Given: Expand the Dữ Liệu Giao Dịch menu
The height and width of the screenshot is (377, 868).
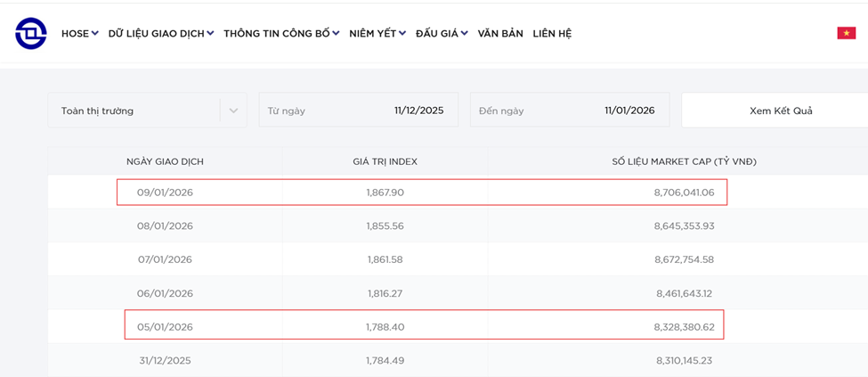Looking at the screenshot, I should click(x=160, y=34).
